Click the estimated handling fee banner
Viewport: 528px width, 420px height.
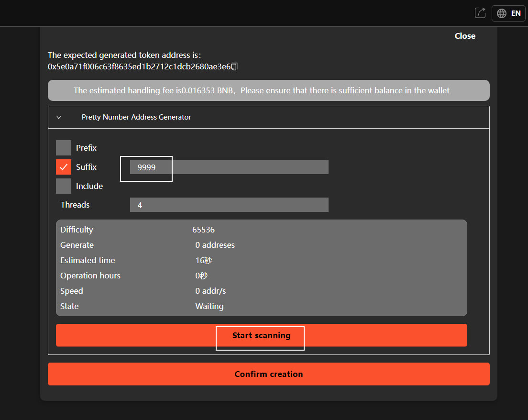pos(268,90)
